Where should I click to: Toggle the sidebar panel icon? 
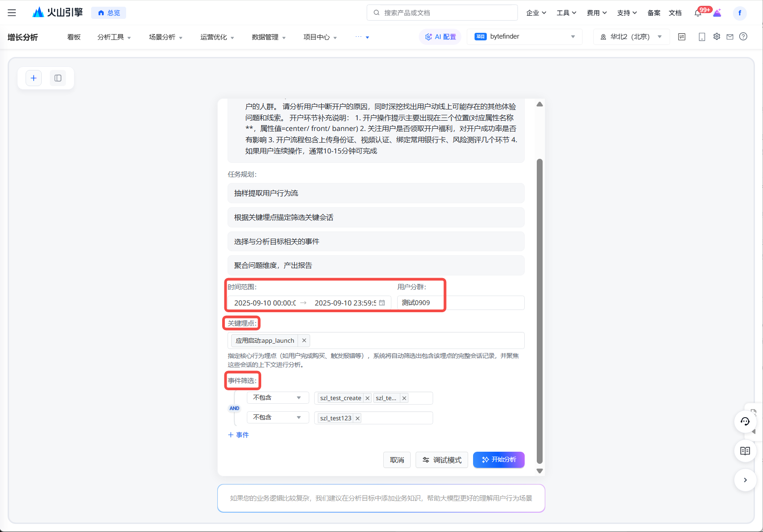pos(58,78)
